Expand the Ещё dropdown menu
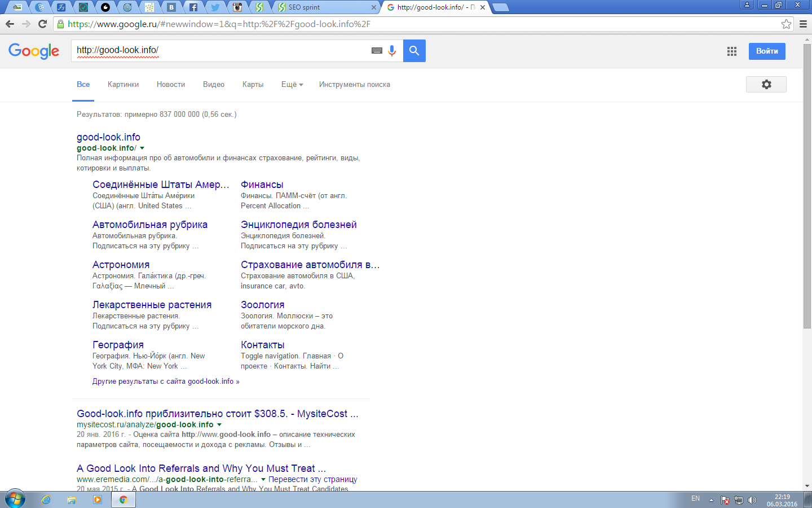 click(292, 84)
